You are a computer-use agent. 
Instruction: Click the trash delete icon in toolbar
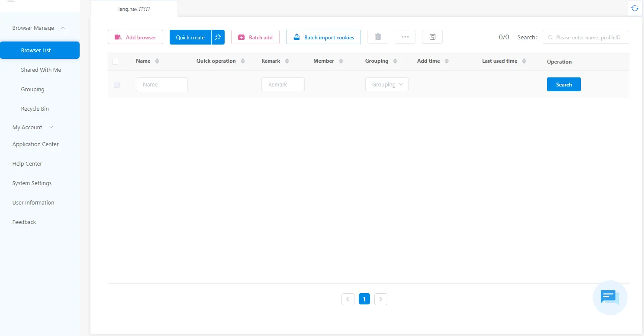[x=378, y=37]
